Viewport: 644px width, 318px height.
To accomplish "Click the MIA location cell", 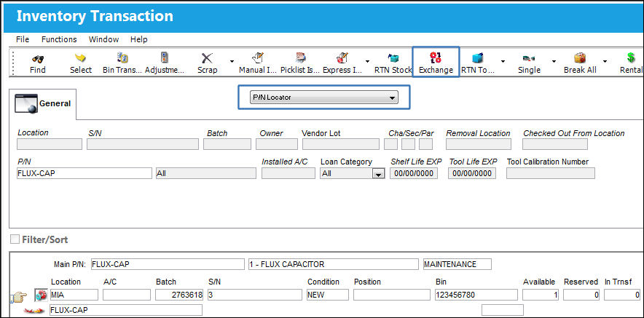I will pos(74,295).
